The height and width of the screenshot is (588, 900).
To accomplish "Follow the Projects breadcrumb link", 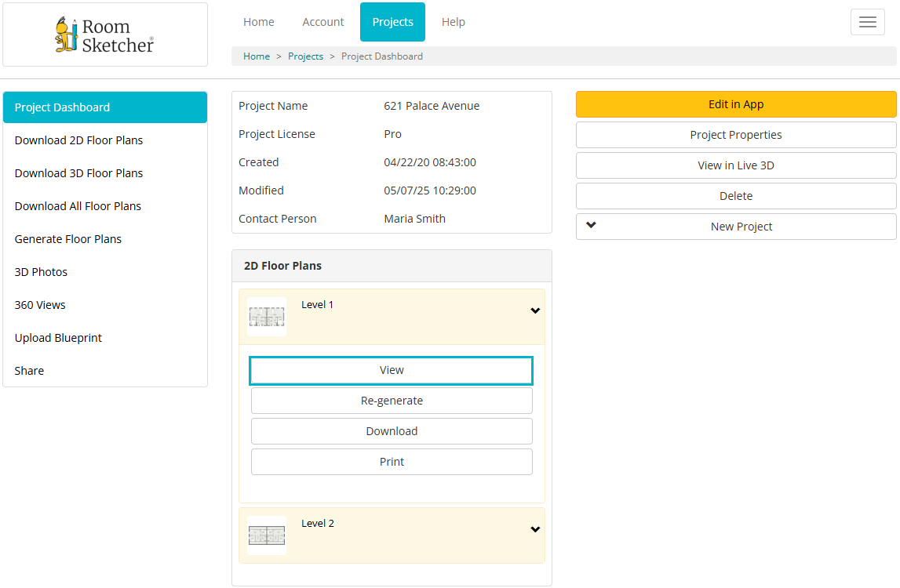I will (305, 56).
